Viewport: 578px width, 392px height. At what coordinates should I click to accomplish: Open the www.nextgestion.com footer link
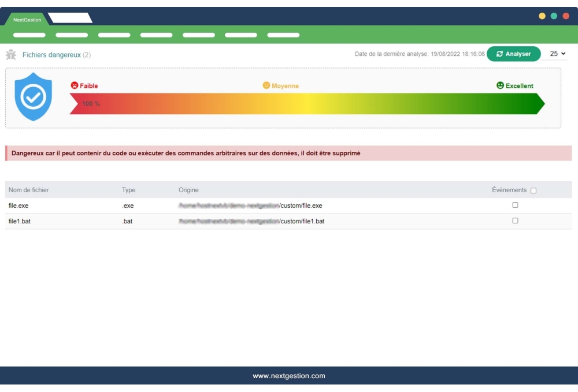[x=289, y=376]
